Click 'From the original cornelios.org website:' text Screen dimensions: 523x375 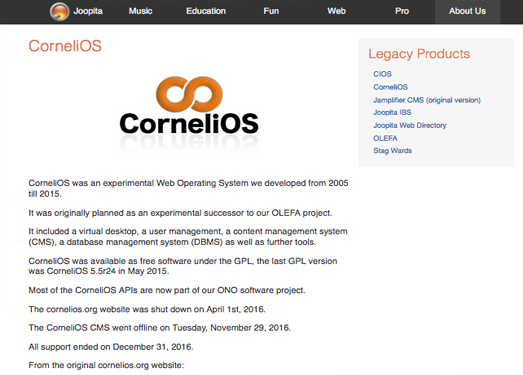(106, 365)
